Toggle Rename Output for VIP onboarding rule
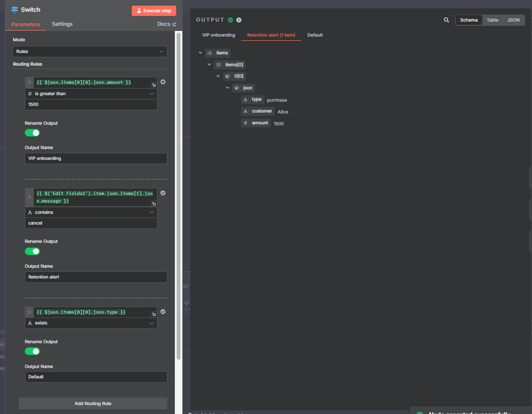Image resolution: width=532 pixels, height=414 pixels. point(32,133)
